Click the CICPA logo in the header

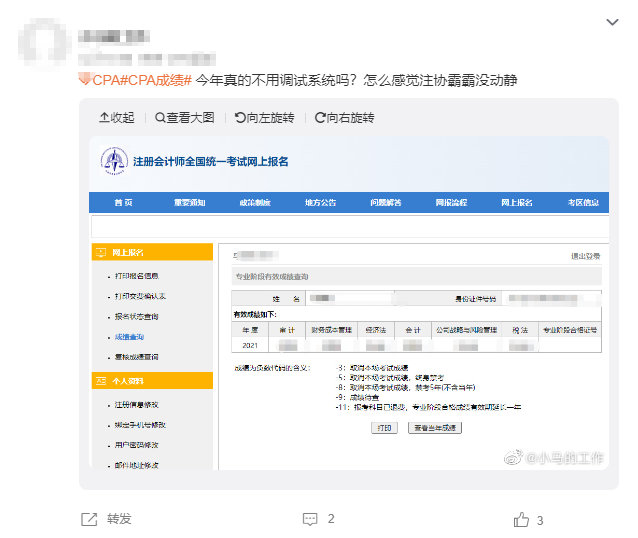[x=114, y=161]
